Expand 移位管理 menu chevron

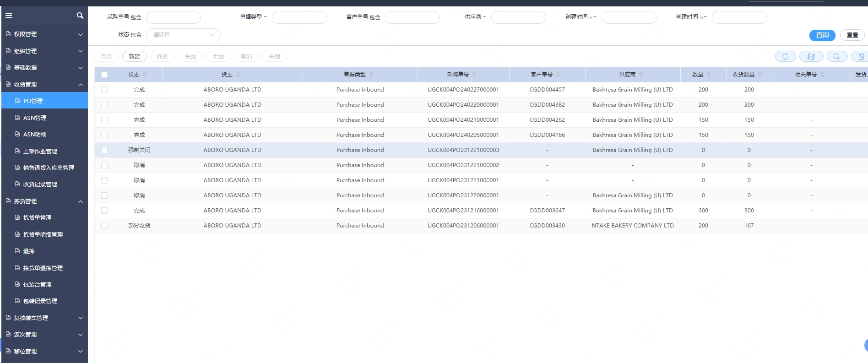[81, 351]
